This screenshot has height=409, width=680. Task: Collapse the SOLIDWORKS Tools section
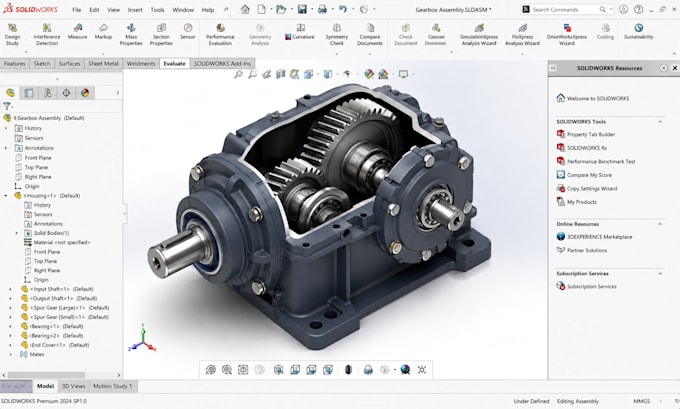(x=660, y=122)
